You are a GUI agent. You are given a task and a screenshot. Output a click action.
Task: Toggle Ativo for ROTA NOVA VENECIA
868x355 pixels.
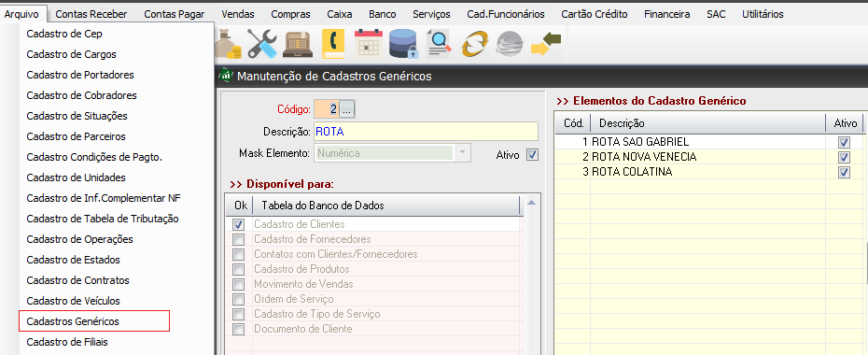[844, 157]
